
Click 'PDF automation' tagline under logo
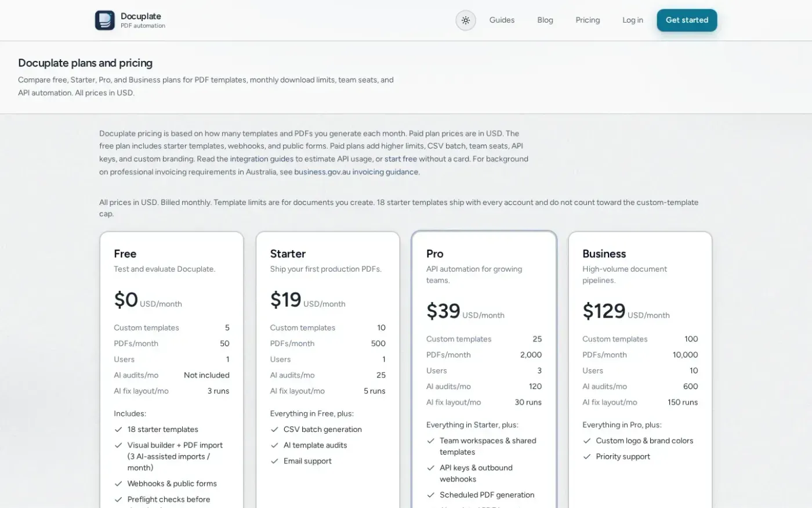click(143, 26)
